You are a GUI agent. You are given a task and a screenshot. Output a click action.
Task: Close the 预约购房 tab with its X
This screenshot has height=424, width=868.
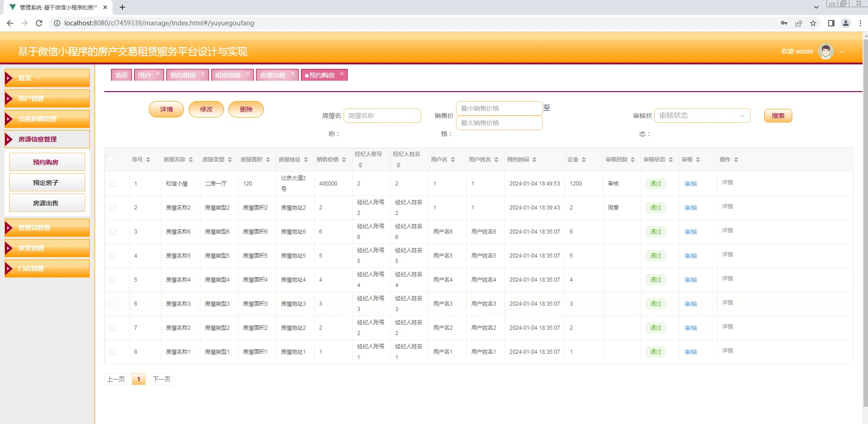(342, 73)
